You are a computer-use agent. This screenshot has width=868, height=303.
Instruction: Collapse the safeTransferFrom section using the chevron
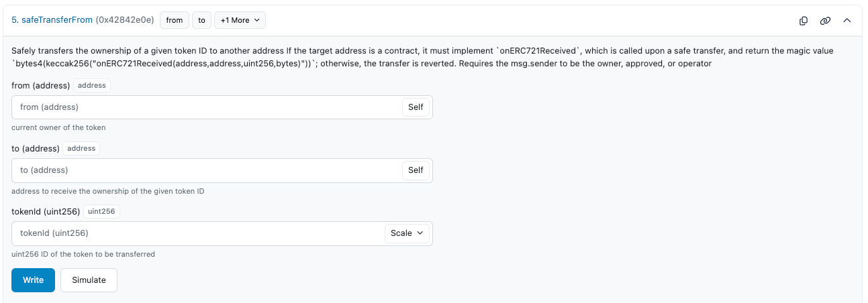[847, 21]
